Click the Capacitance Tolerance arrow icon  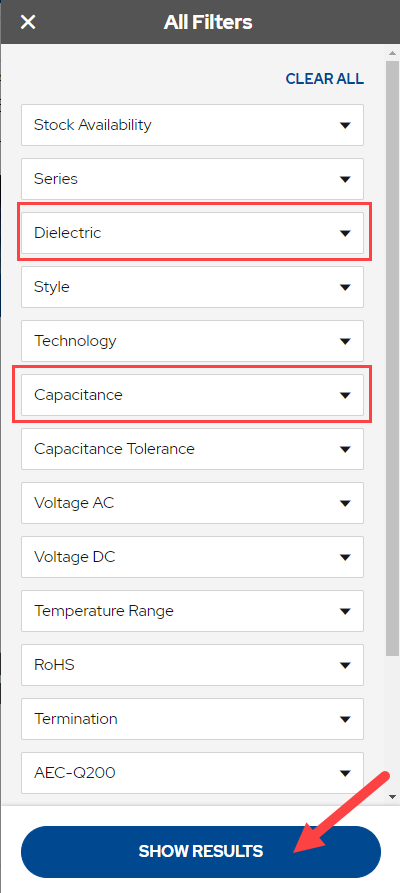pyautogui.click(x=345, y=449)
